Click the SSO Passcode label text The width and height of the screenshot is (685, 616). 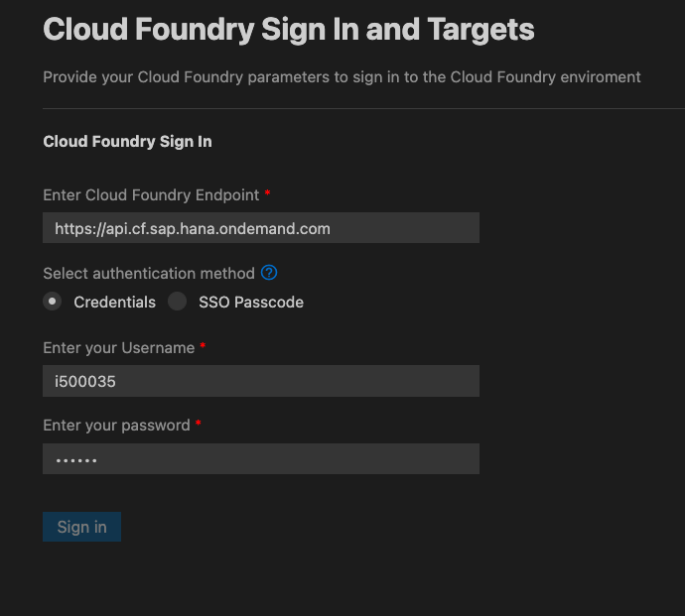coord(251,303)
